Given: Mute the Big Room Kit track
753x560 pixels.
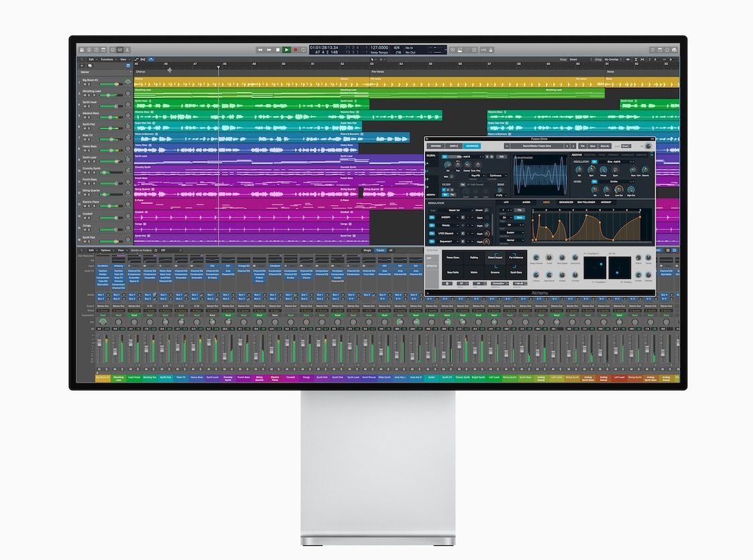Looking at the screenshot, I should (x=85, y=84).
